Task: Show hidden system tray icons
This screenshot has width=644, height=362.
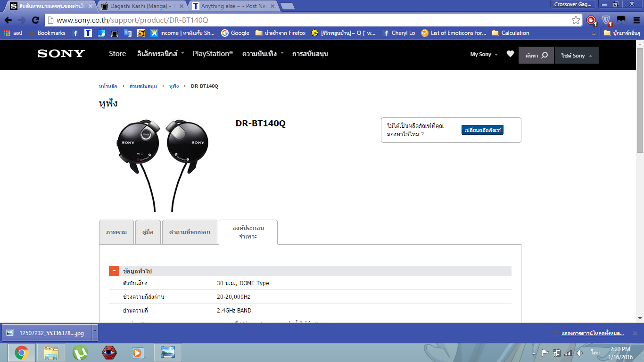Action: (534, 353)
